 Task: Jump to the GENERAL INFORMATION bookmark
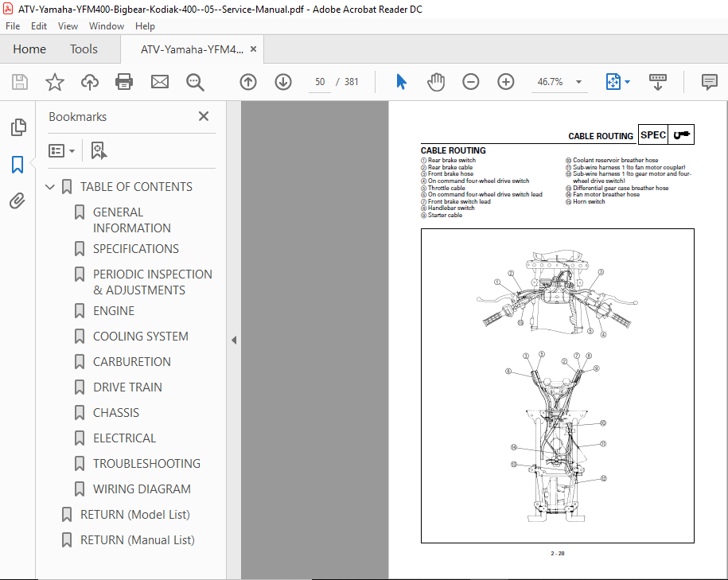[132, 220]
